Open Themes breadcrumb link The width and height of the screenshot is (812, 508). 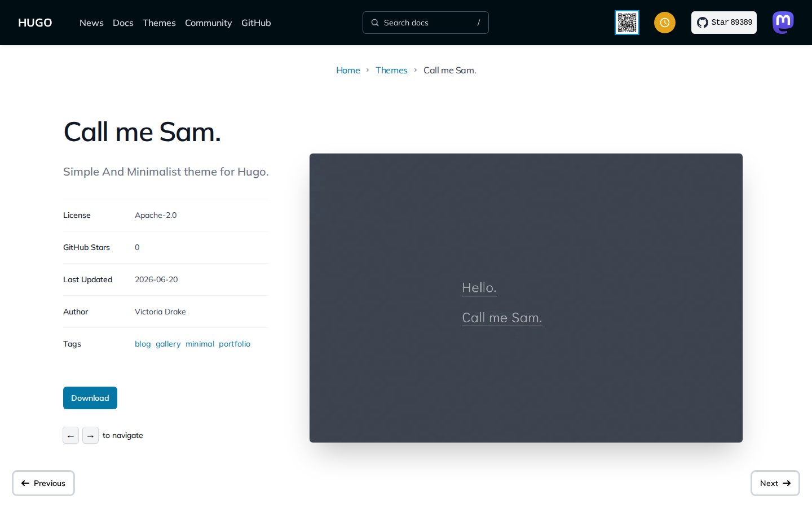pyautogui.click(x=391, y=70)
